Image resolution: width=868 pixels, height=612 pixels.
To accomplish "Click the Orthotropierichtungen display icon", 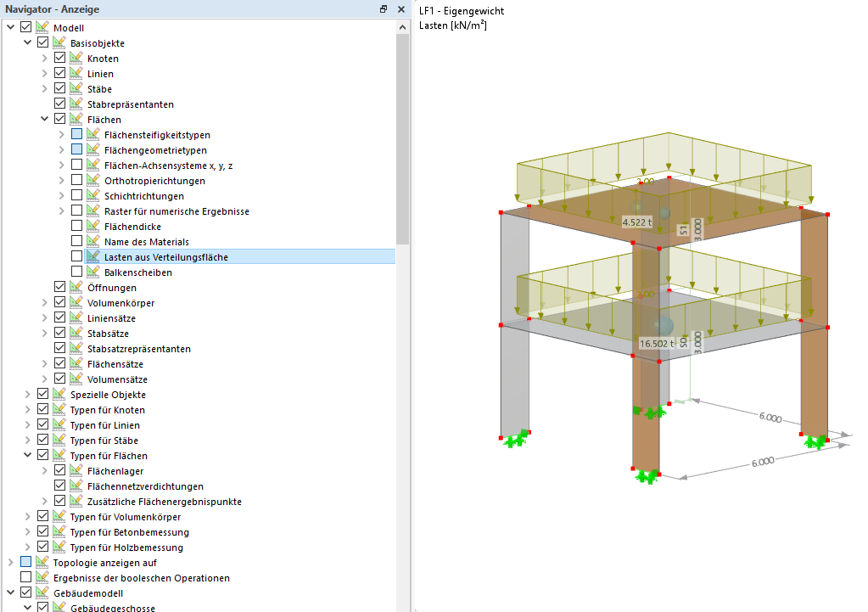I will pyautogui.click(x=93, y=180).
